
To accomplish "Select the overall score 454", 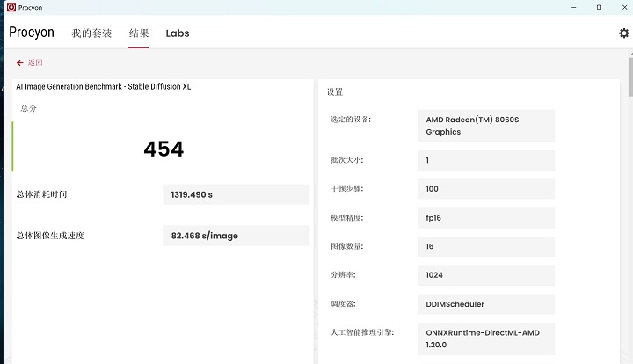I will (x=164, y=149).
